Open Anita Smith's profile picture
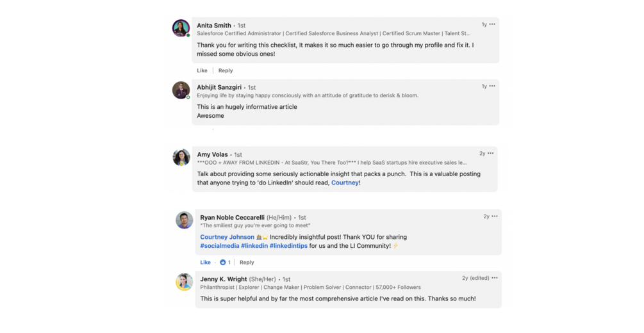This screenshot has height=333, width=644. tap(181, 28)
